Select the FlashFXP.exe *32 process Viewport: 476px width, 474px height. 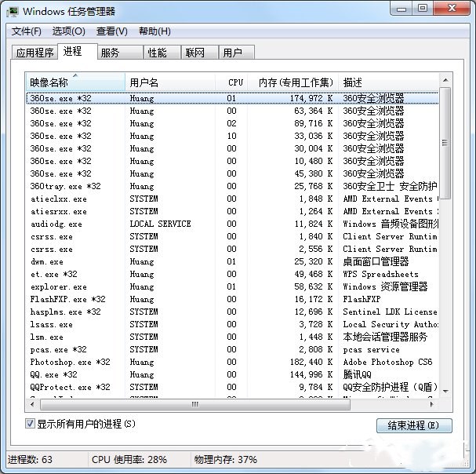(x=232, y=299)
